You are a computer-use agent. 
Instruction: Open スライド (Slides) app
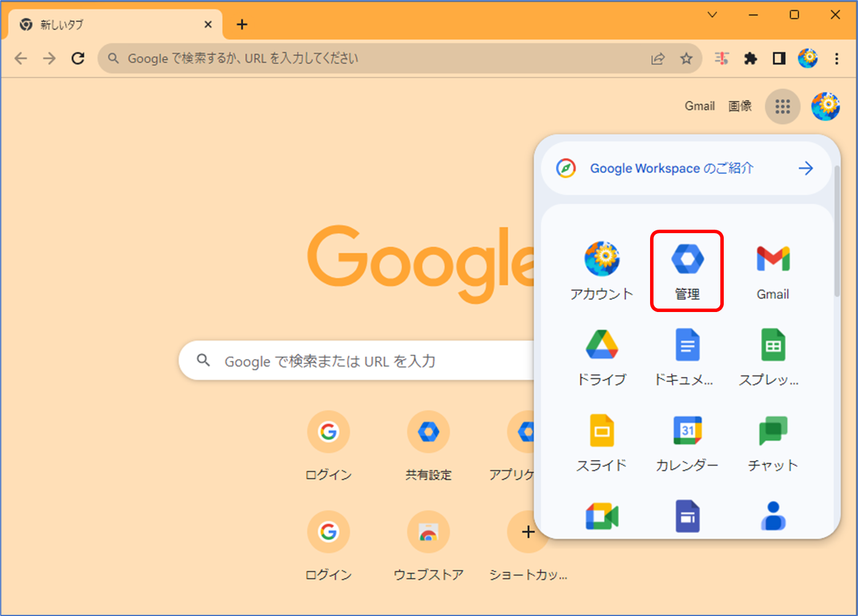point(602,443)
